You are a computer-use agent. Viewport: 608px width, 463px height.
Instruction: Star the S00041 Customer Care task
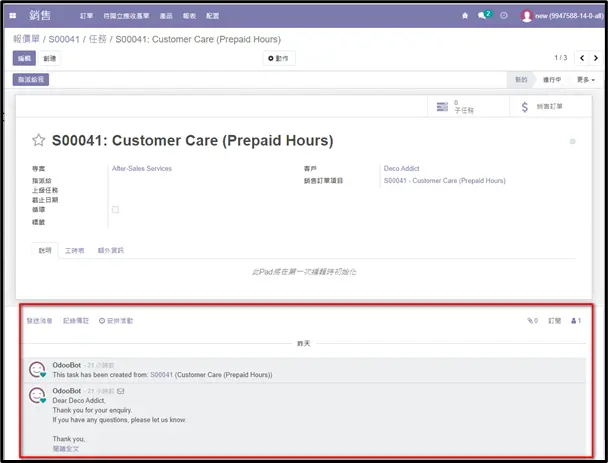point(38,140)
